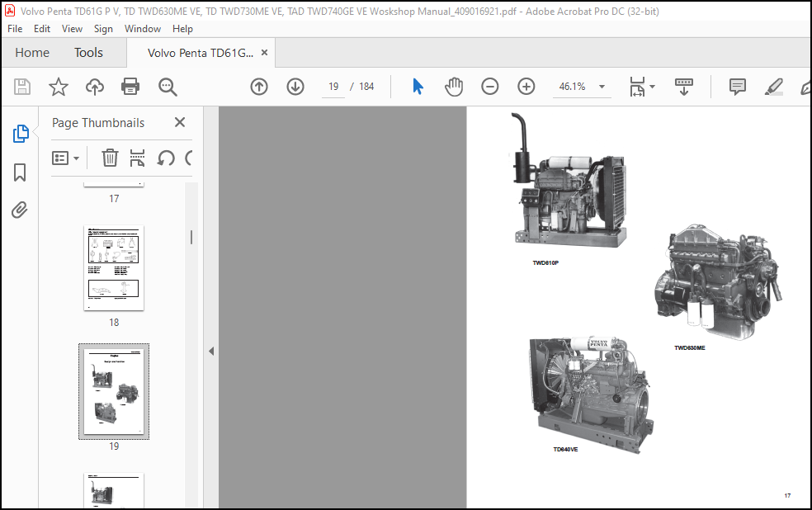Zoom out with the minus icon
The height and width of the screenshot is (510, 812).
(490, 87)
